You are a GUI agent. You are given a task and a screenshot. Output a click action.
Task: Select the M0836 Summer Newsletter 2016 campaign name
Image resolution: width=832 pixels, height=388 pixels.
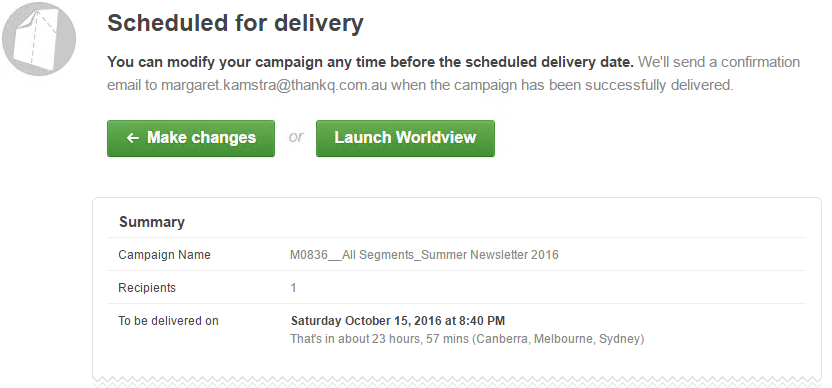tap(424, 255)
